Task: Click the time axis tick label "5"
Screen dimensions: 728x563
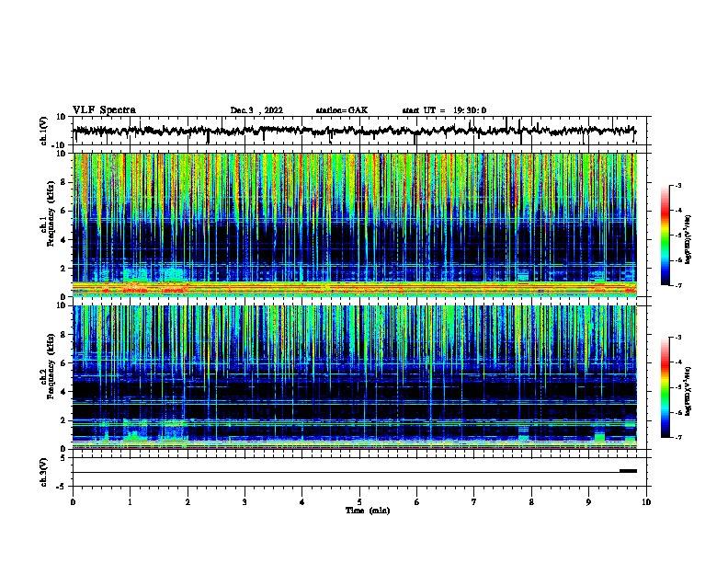Action: tap(359, 502)
